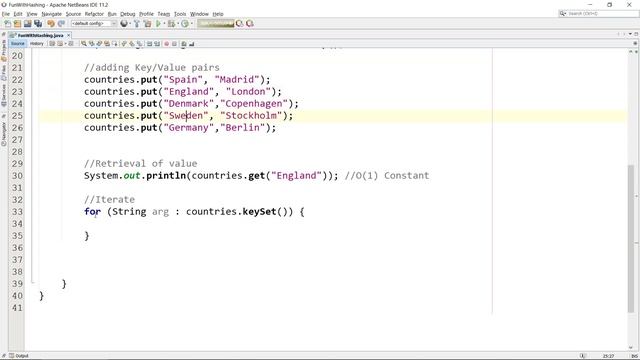Click the Find Previous Occurrence icon
Image resolution: width=640 pixels, height=360 pixels.
click(x=91, y=44)
